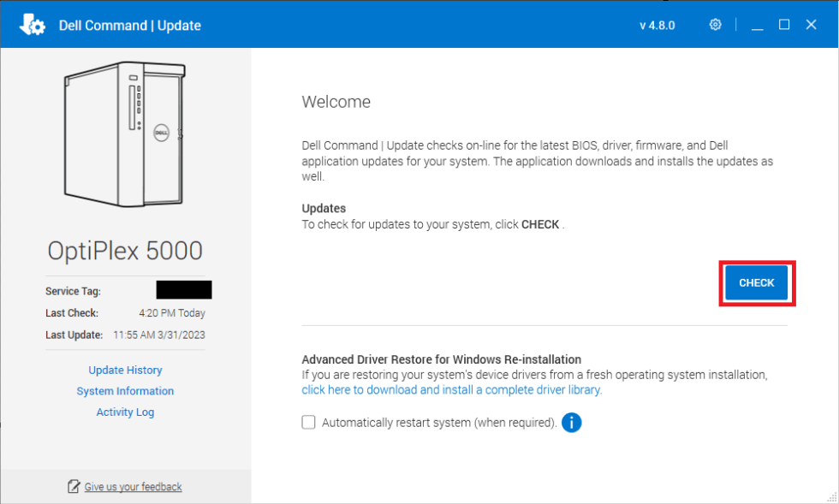Viewport: 839px width, 504px height.
Task: Click the Dell Command | Update title text
Action: (x=130, y=25)
